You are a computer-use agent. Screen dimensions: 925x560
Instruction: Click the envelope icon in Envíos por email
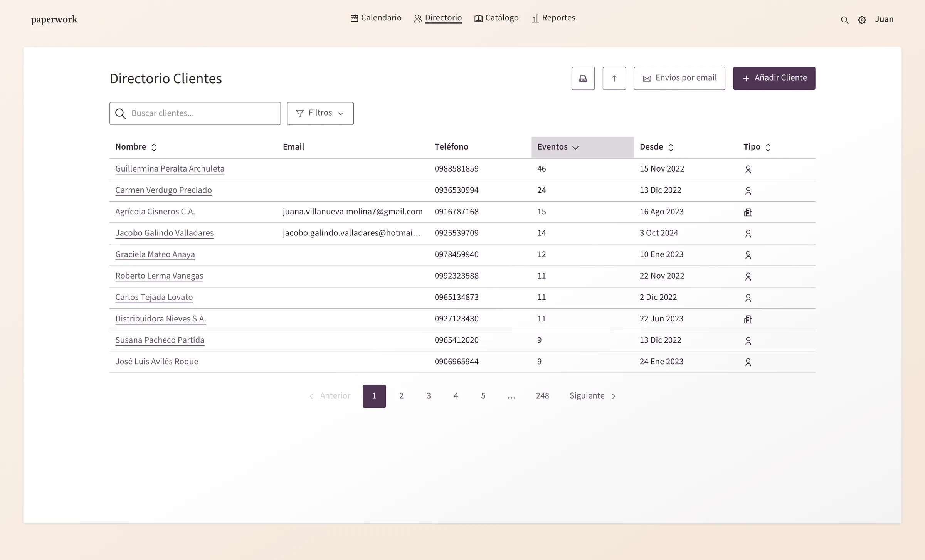click(647, 78)
